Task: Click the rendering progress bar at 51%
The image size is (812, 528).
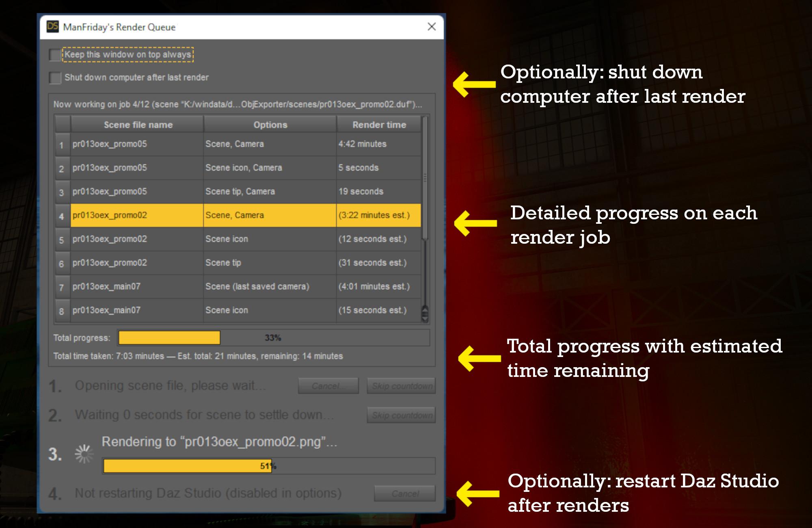Action: (269, 466)
